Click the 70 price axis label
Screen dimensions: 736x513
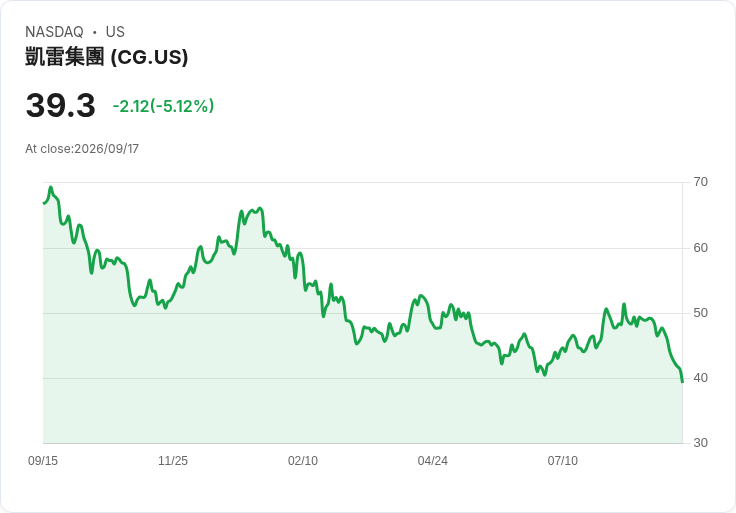[700, 182]
